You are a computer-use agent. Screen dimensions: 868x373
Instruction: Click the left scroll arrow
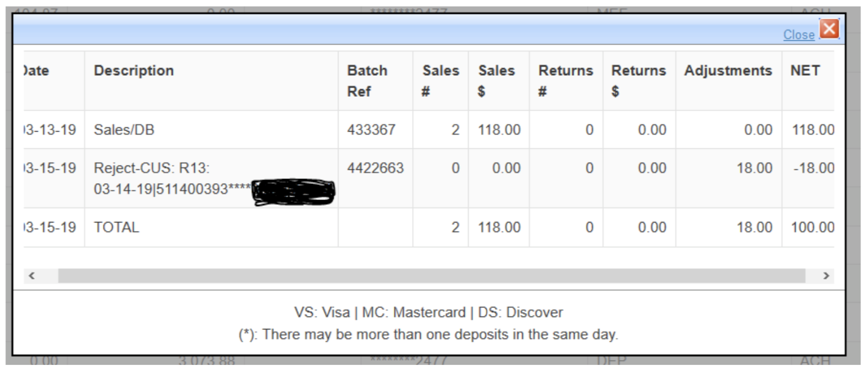(32, 276)
